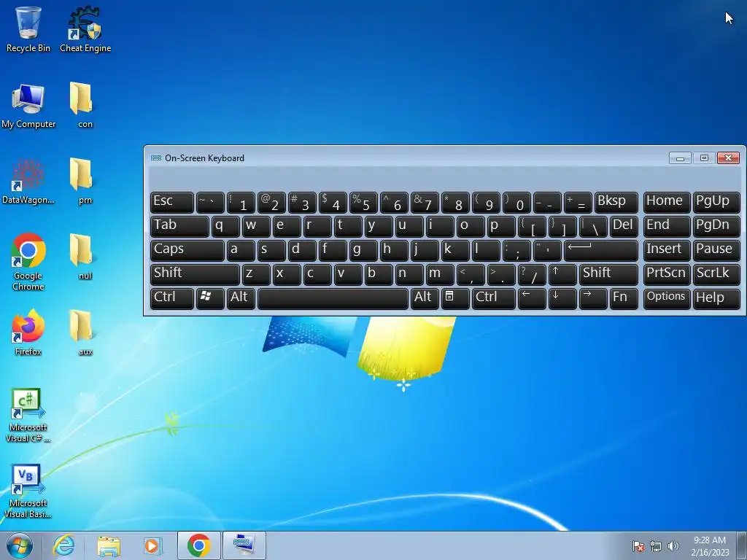Select the folder named con
Viewport: 747px width, 560px height.
coord(85,106)
